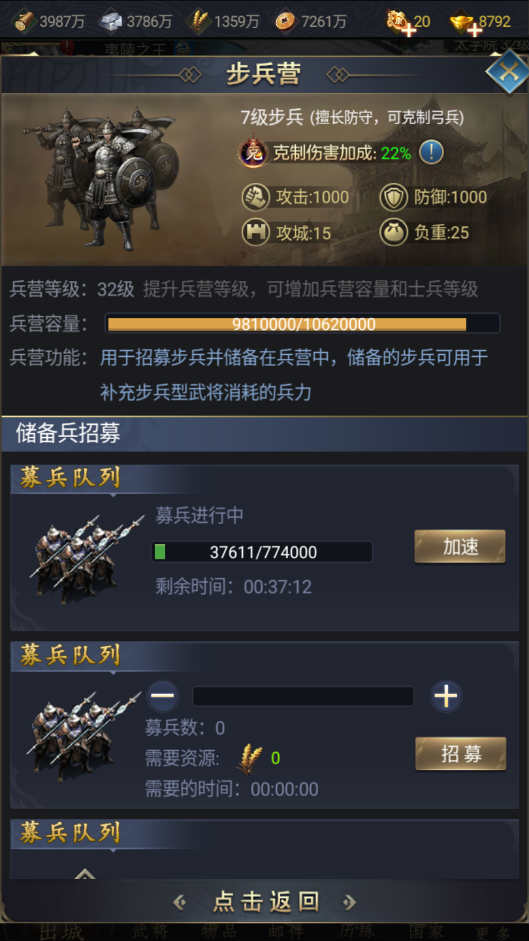Screen dimensions: 529x941
Task: Click the iron ingot resource icon
Action: (110, 21)
